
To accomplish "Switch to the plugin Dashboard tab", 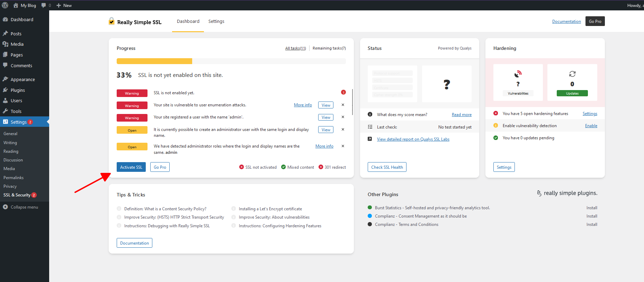I will tap(188, 21).
